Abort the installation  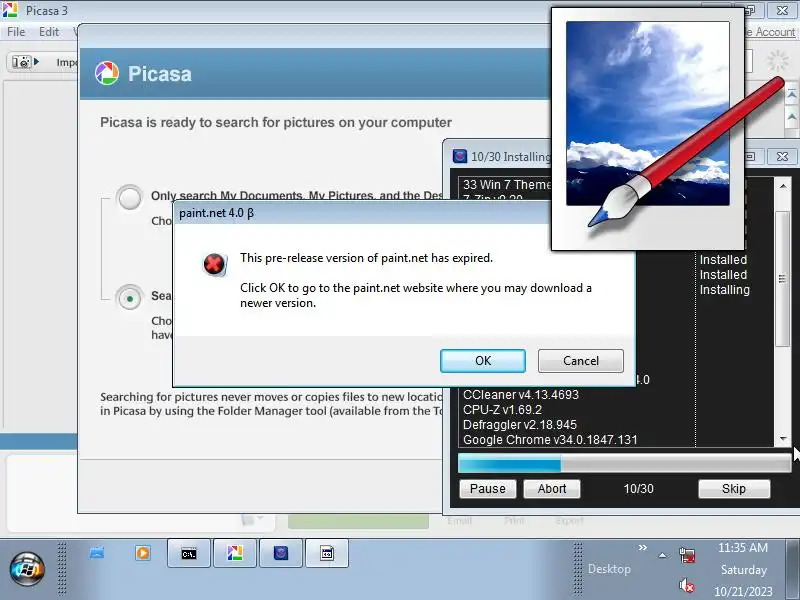(x=552, y=489)
